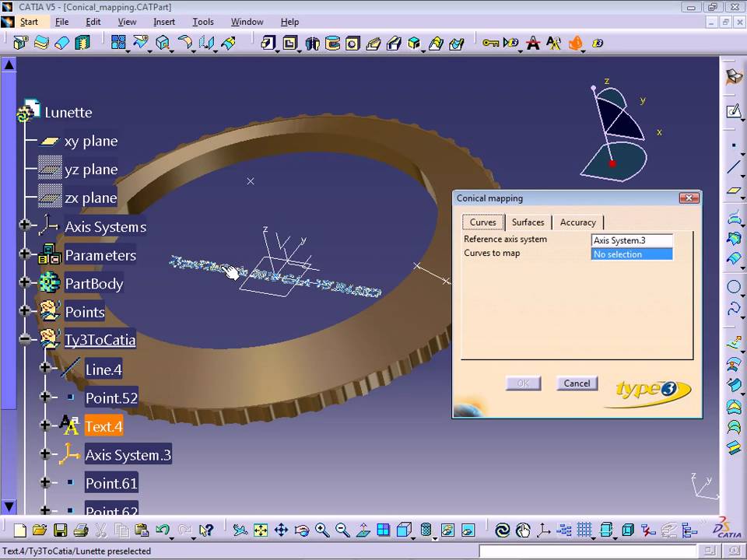Click the Normal View icon
The height and width of the screenshot is (560, 747).
[363, 530]
